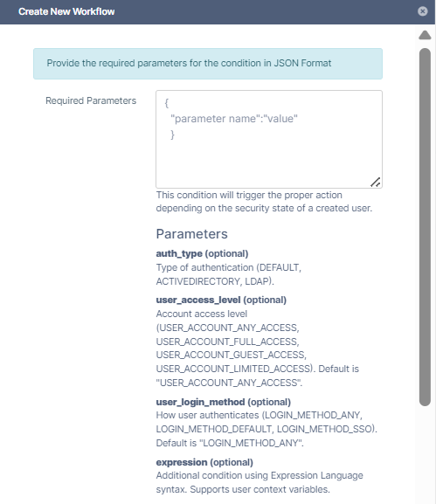Click the Create New Workflow title
Viewport: 436px width, 504px height.
click(x=66, y=11)
